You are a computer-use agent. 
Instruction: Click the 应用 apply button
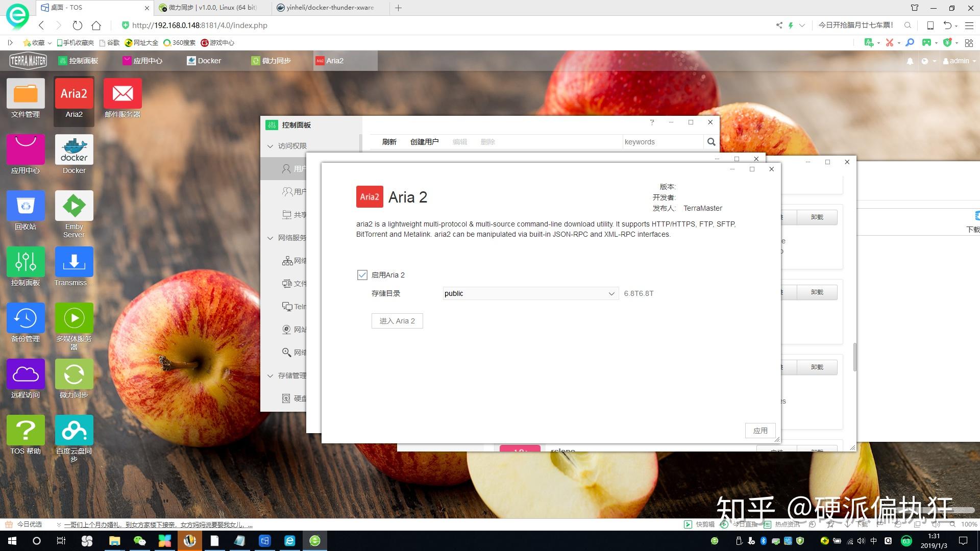760,431
